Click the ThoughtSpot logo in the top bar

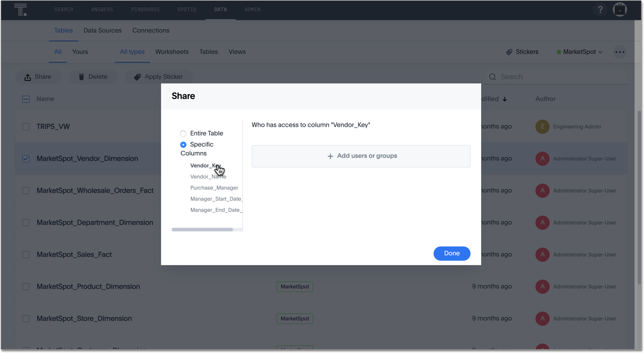click(x=21, y=9)
